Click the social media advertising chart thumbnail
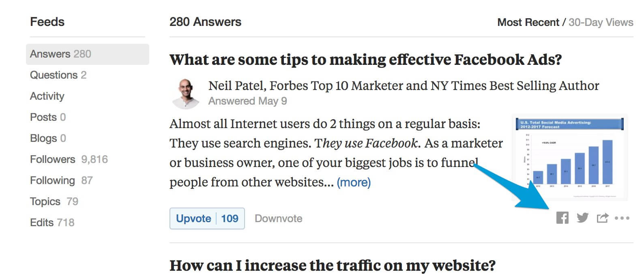 pyautogui.click(x=569, y=156)
